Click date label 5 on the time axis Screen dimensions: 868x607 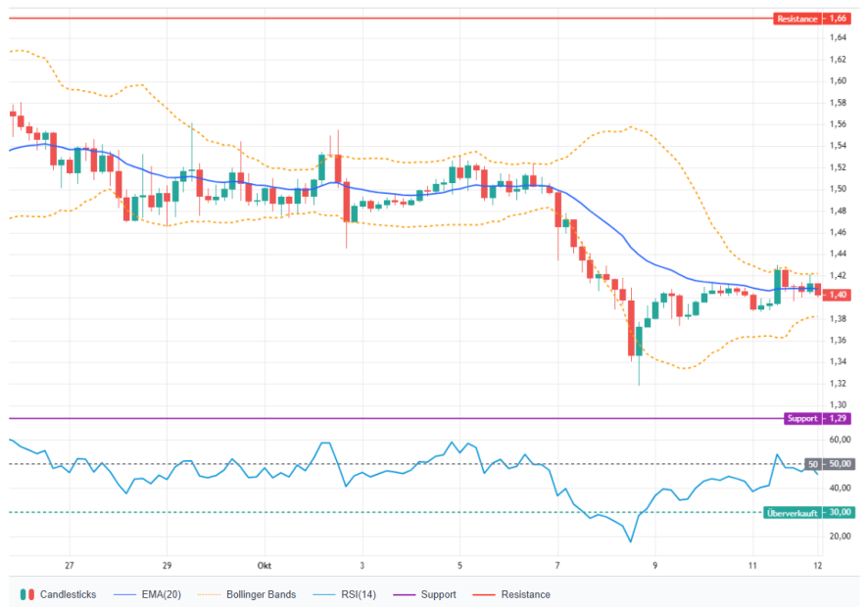coord(459,565)
